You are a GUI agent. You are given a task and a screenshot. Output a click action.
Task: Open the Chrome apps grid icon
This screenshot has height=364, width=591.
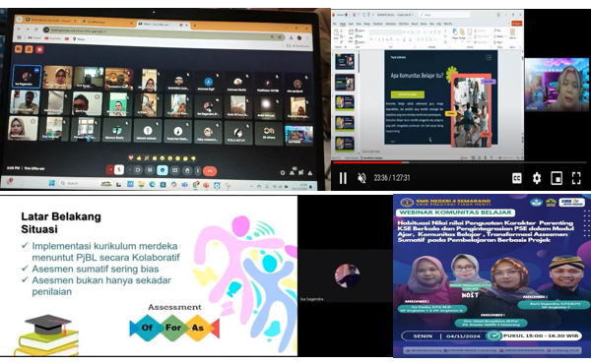[20, 37]
